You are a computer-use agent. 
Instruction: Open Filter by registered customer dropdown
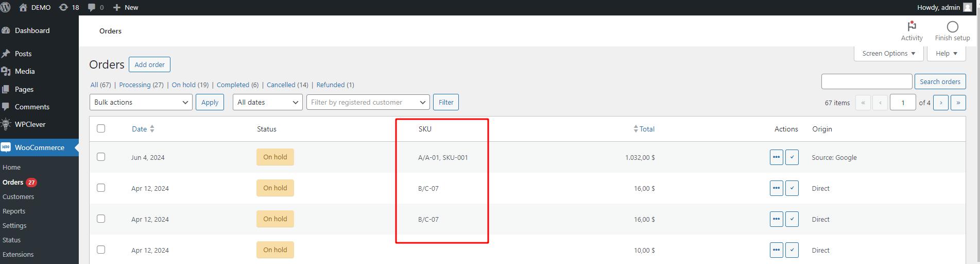(x=368, y=102)
